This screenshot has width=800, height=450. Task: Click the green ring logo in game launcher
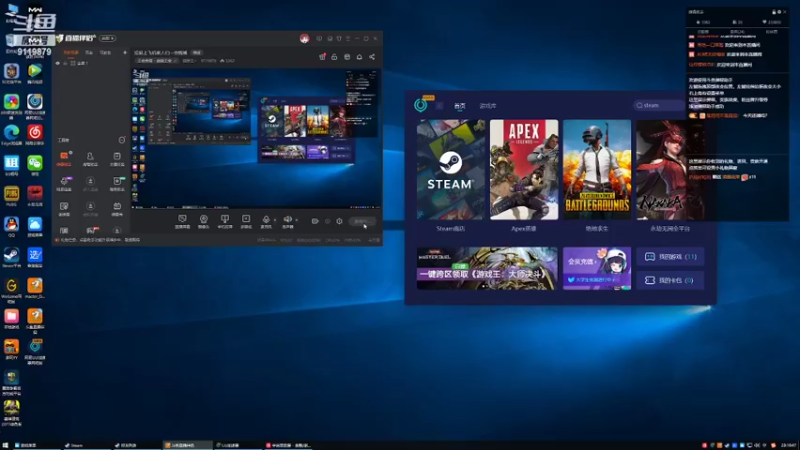pos(420,105)
